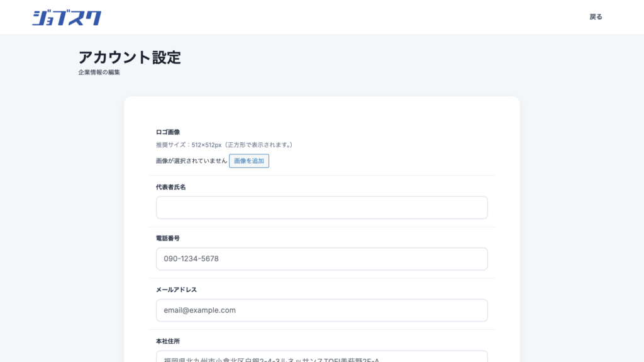The image size is (644, 362).
Task: Click the divider line above 代表者氏名
Action: pyautogui.click(x=321, y=176)
